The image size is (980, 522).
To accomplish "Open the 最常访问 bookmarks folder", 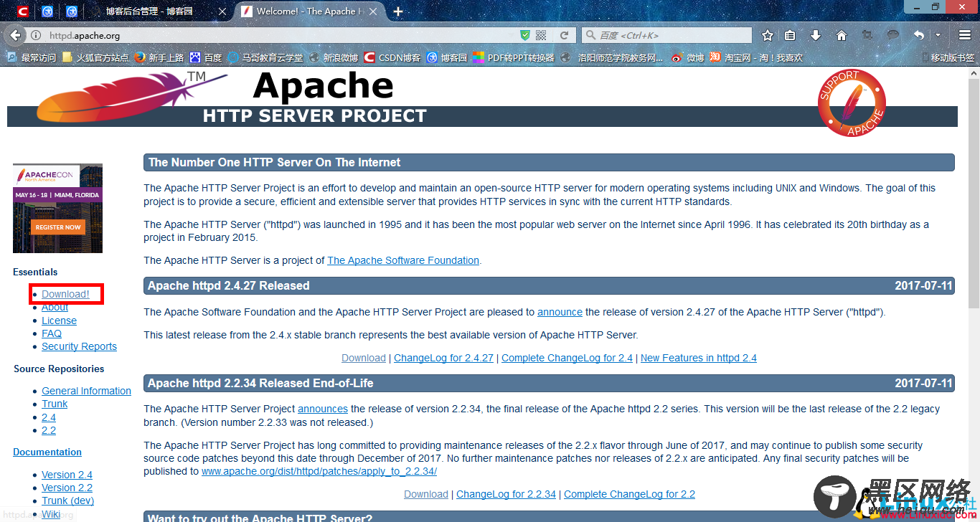I will (x=31, y=57).
